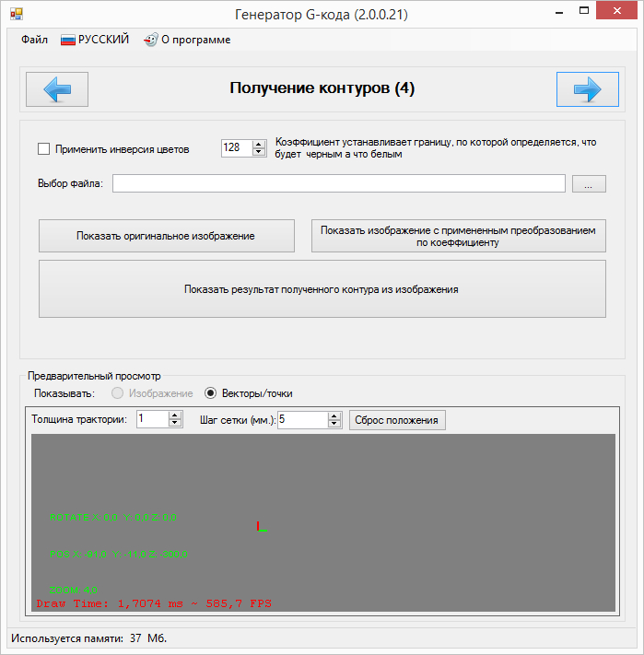Click the Draw Time FPS readout
This screenshot has height=655, width=644.
pyautogui.click(x=154, y=603)
